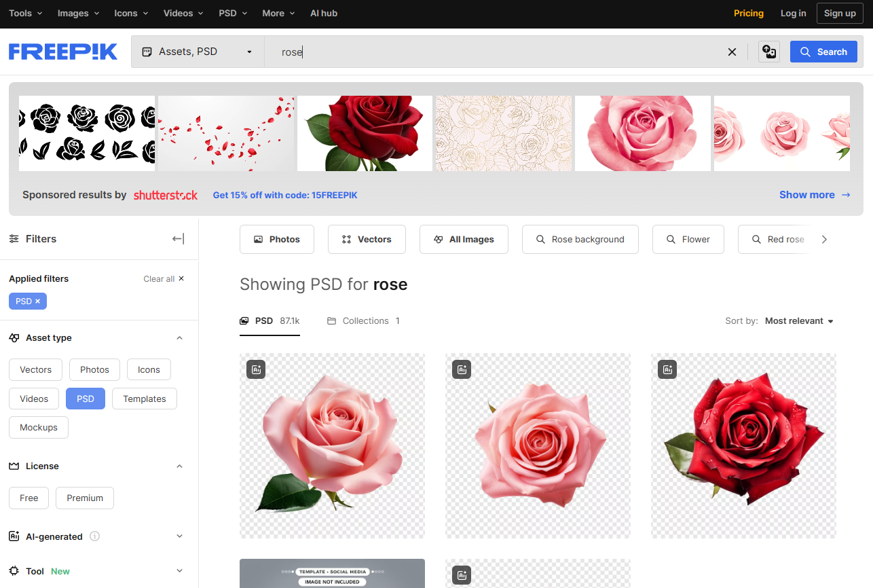Click Log in
Image resolution: width=873 pixels, height=588 pixels.
pos(794,13)
